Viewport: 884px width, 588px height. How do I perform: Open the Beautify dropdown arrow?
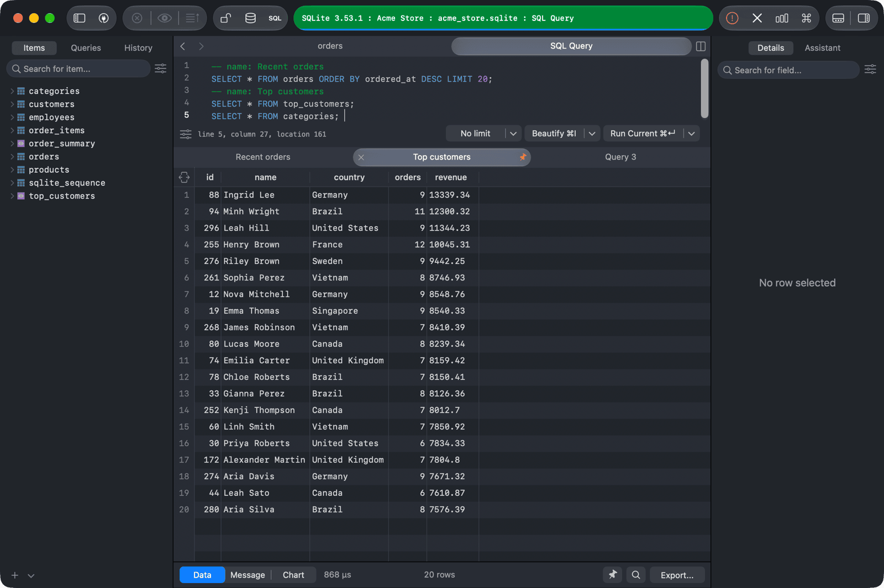[592, 134]
